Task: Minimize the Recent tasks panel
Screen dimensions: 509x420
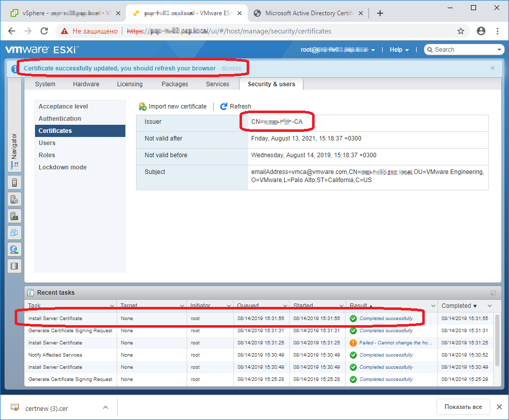Action: tap(493, 293)
